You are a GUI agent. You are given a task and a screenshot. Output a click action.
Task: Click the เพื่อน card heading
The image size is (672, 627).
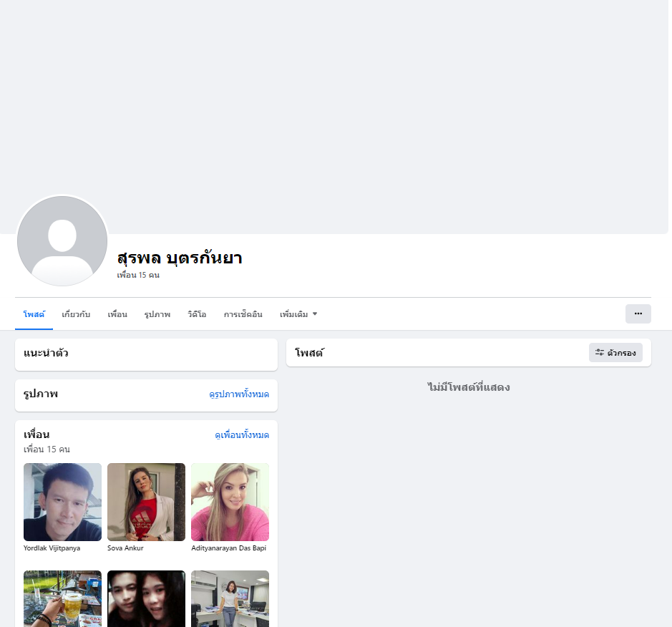tap(36, 434)
